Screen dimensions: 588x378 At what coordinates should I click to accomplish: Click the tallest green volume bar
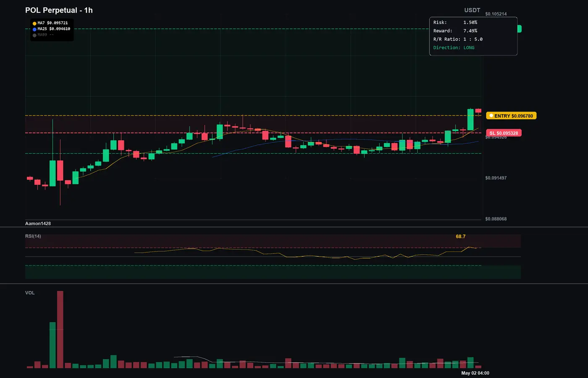(x=52, y=345)
